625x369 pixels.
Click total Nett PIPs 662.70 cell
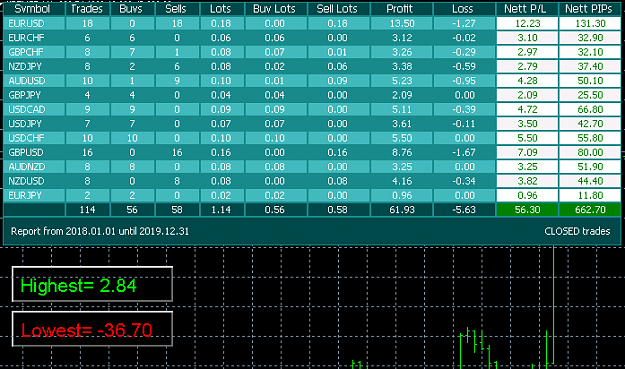pyautogui.click(x=590, y=210)
